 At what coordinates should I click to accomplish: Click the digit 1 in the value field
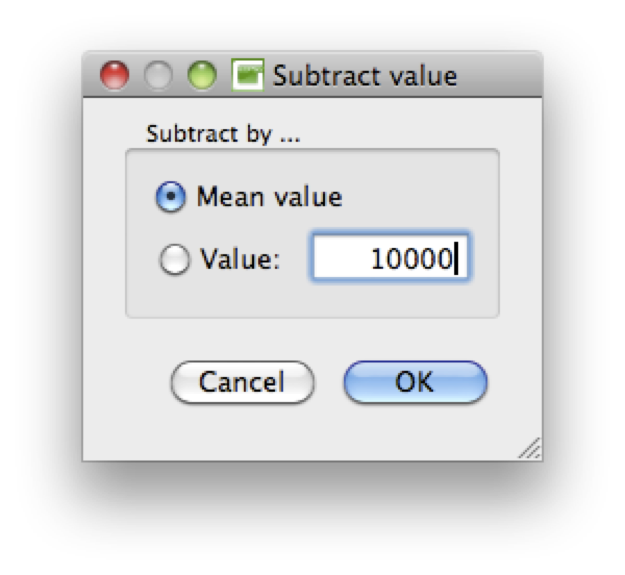point(377,259)
